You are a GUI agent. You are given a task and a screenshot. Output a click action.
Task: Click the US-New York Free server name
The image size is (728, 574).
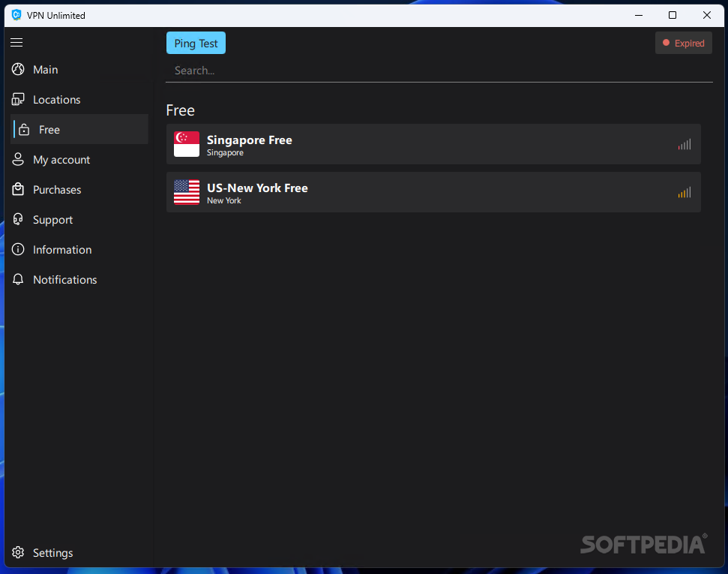pyautogui.click(x=257, y=188)
